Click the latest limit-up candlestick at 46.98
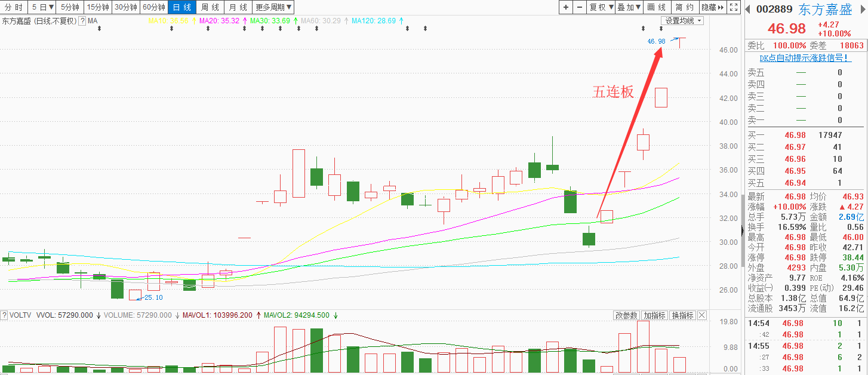868x375 pixels. point(680,42)
